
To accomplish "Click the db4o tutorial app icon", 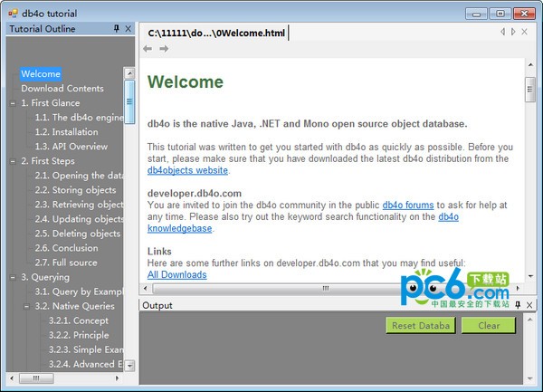I will point(13,14).
